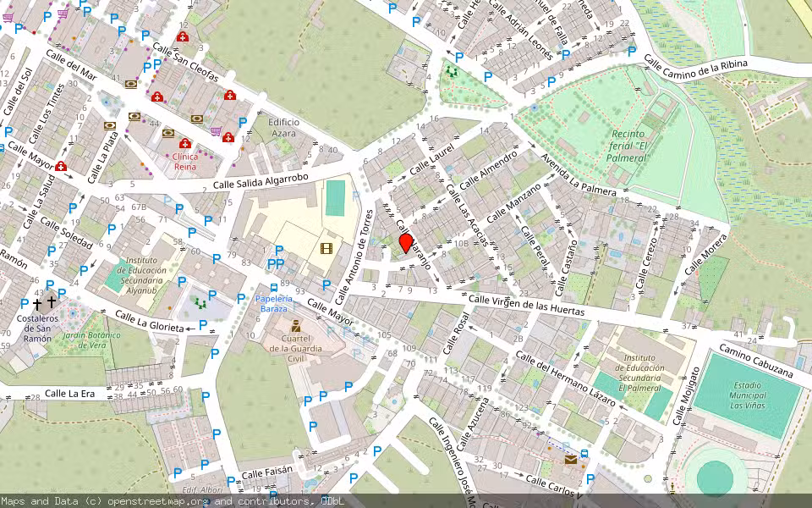The image size is (812, 508).
Task: Select shopping cart icon near Clínica Reina
Action: pos(216,131)
